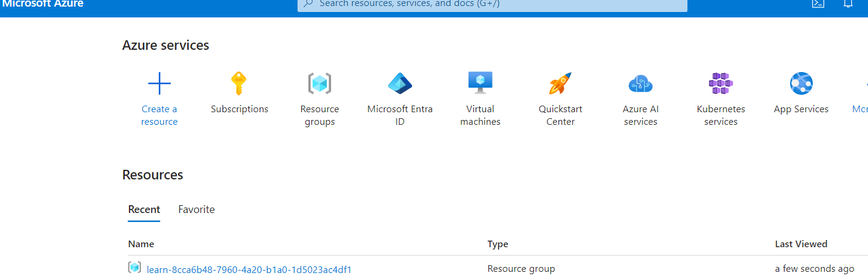This screenshot has height=276, width=868.
Task: Click the Kubernetes services label
Action: pyautogui.click(x=721, y=115)
